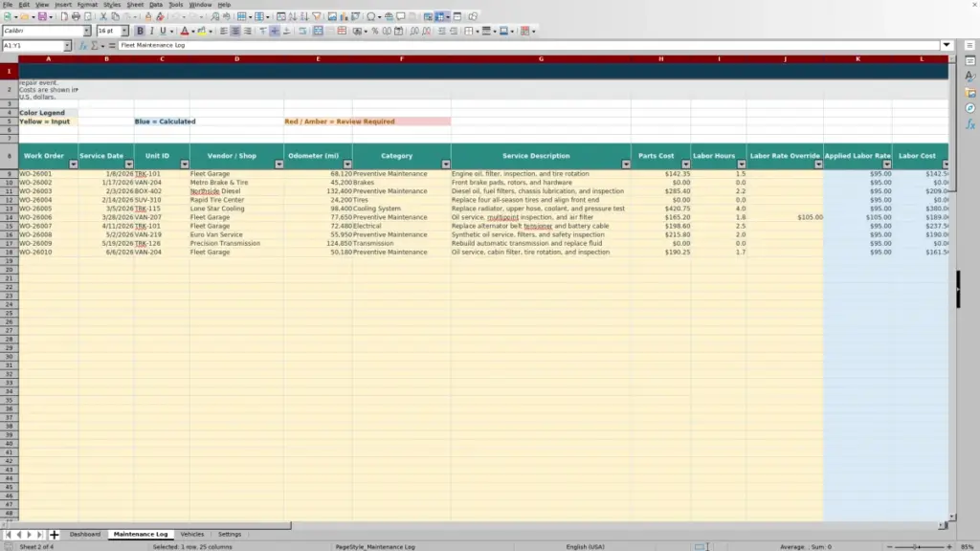
Task: Click the font color red A swatch
Action: [x=185, y=32]
